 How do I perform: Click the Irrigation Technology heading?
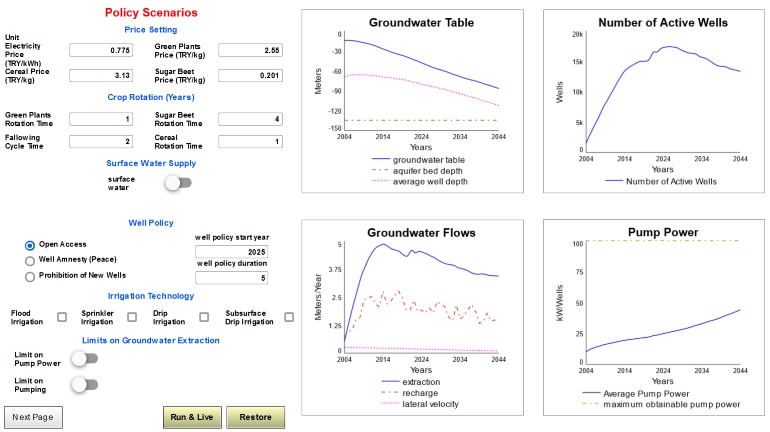point(151,296)
